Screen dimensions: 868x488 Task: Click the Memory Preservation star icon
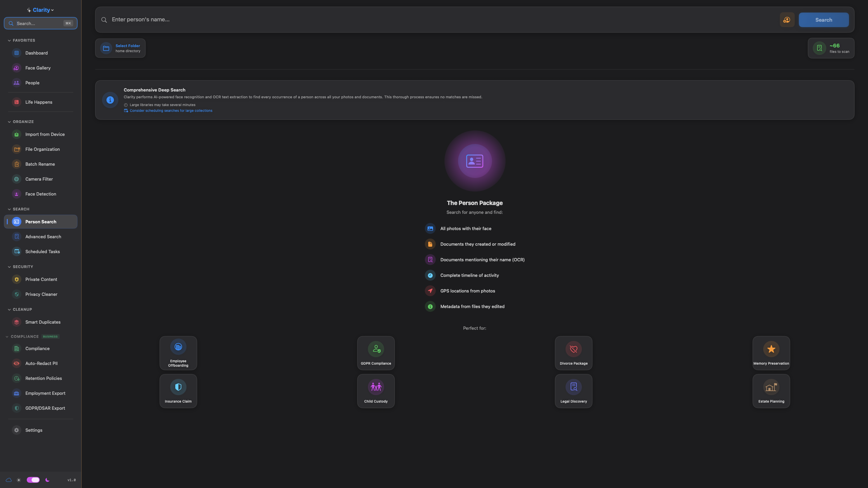(771, 349)
